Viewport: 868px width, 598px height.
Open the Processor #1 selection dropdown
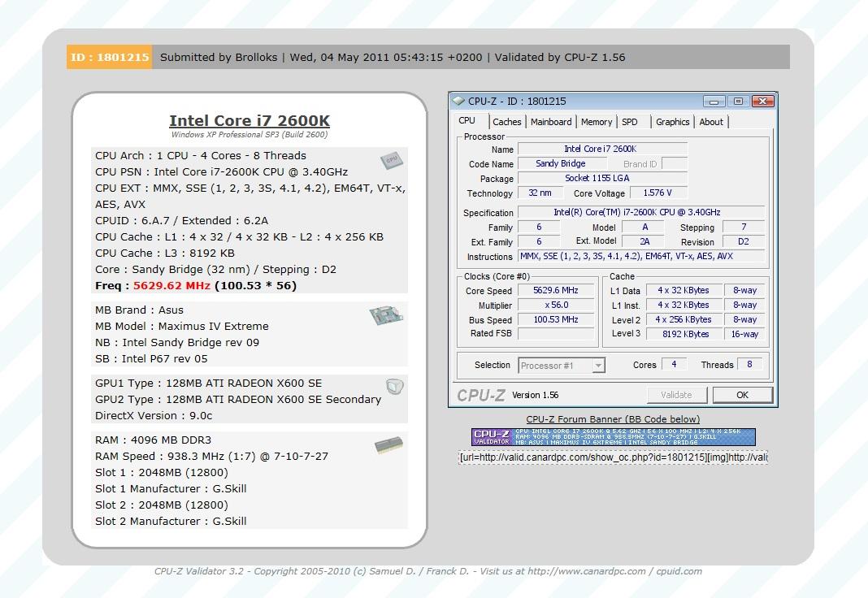click(x=562, y=365)
